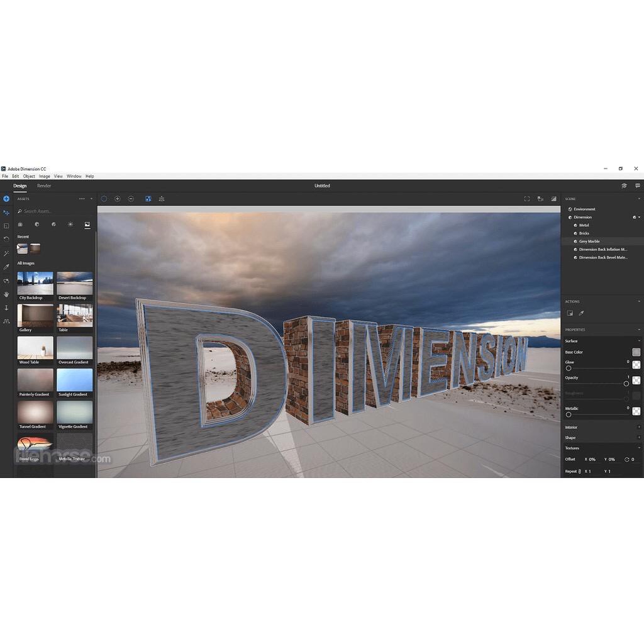This screenshot has height=644, width=644.
Task: Click the Learn graduation cap icon
Action: pyautogui.click(x=624, y=186)
